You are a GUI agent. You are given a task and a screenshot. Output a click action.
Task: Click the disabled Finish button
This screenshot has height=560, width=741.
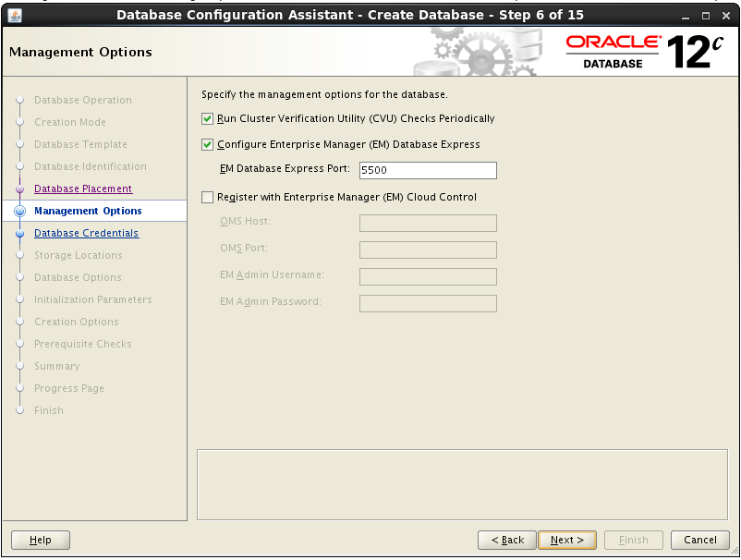(x=633, y=540)
